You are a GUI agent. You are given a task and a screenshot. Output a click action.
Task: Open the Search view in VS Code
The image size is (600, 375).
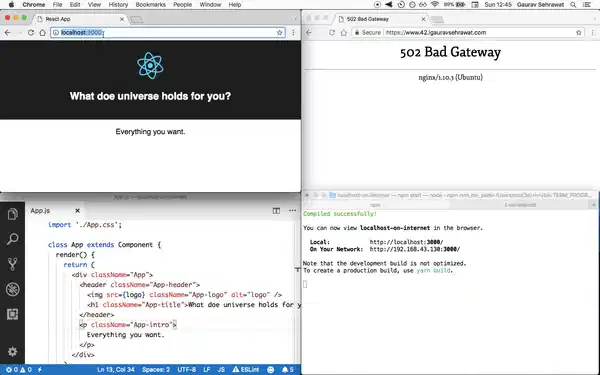[12, 240]
